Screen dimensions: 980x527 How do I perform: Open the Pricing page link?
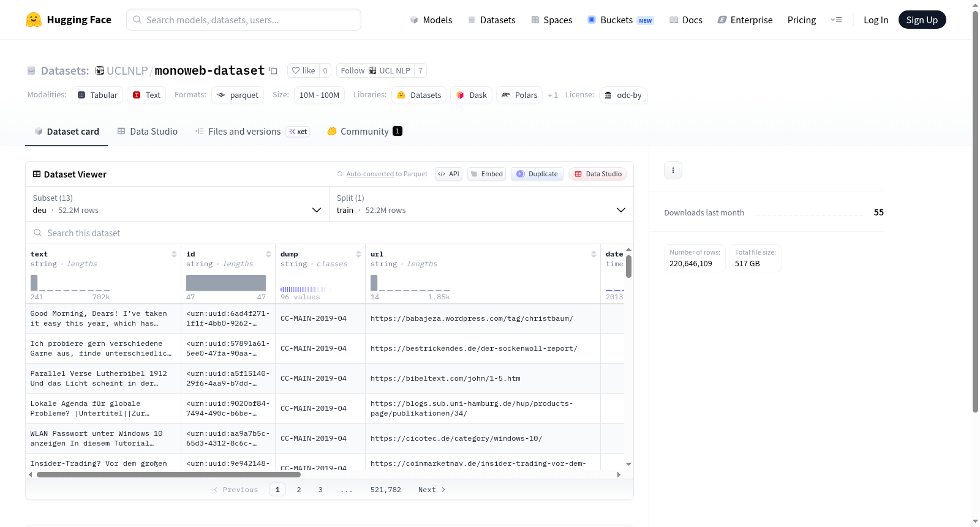[x=802, y=20]
